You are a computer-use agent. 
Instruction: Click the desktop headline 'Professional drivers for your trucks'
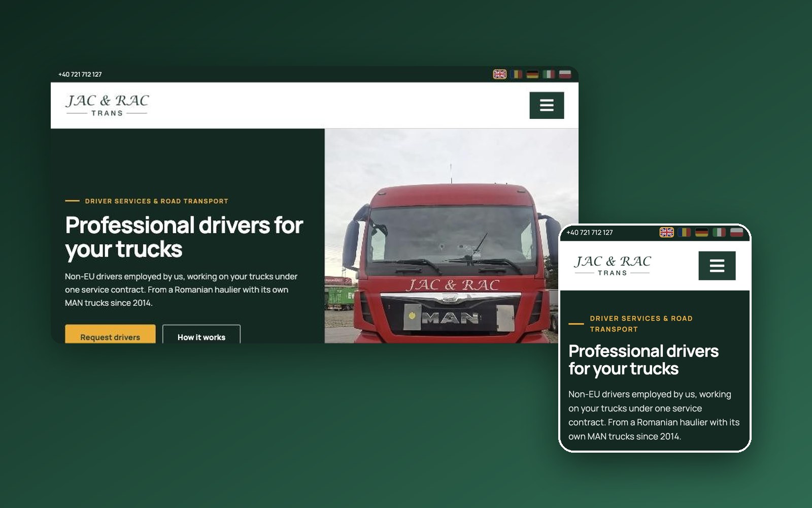pos(184,237)
